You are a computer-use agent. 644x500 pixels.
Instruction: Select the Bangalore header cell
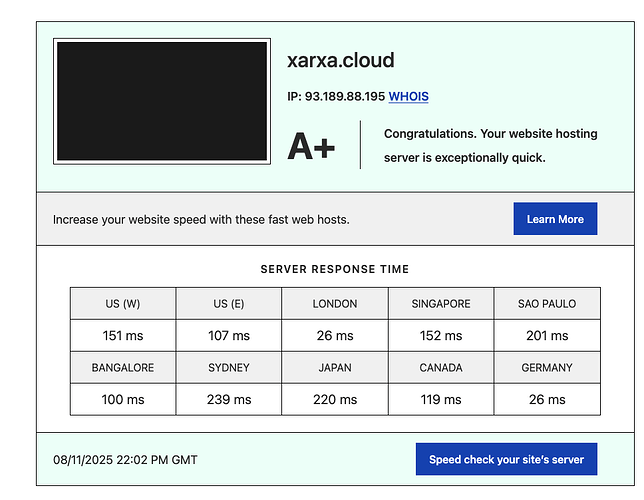(x=123, y=368)
